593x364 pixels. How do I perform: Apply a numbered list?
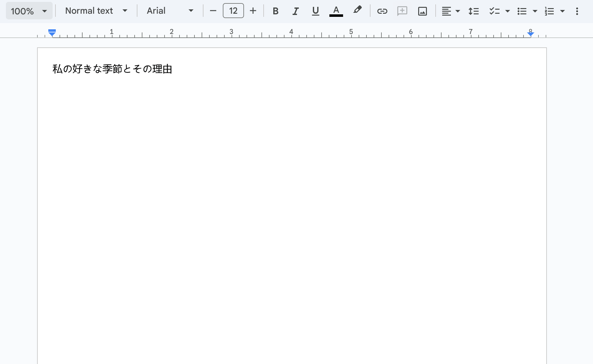tap(549, 11)
